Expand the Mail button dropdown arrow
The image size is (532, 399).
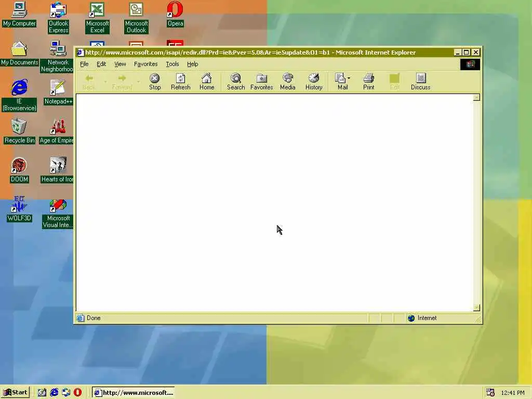pos(349,78)
